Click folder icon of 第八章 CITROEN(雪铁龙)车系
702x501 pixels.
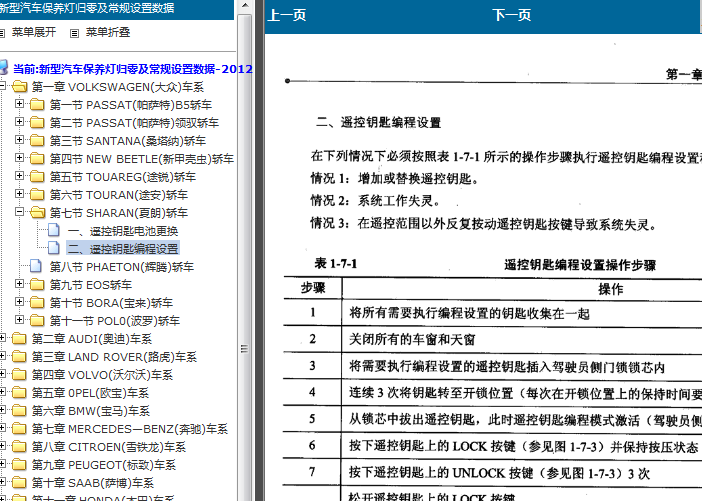(19, 446)
